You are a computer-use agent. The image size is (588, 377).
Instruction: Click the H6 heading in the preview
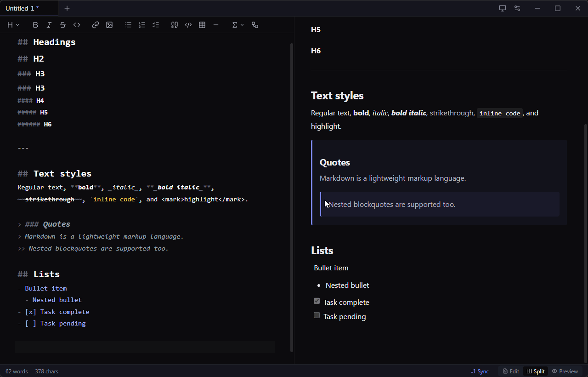click(316, 51)
